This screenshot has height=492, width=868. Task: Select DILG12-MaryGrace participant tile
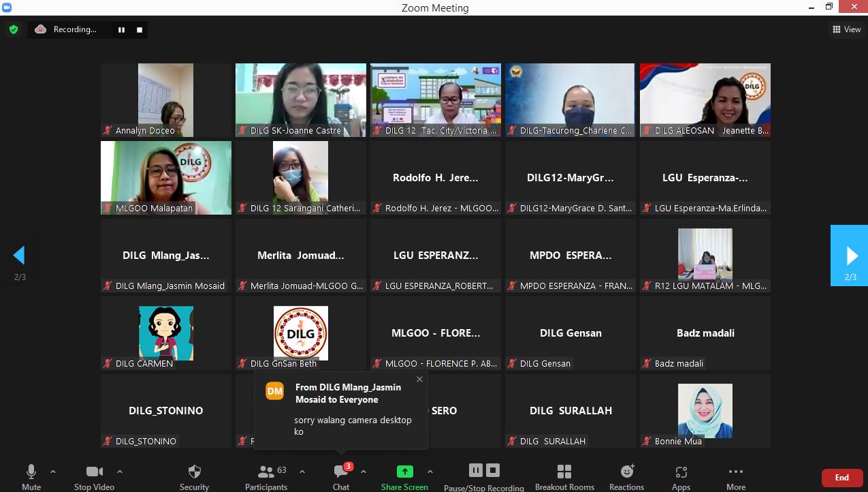570,178
